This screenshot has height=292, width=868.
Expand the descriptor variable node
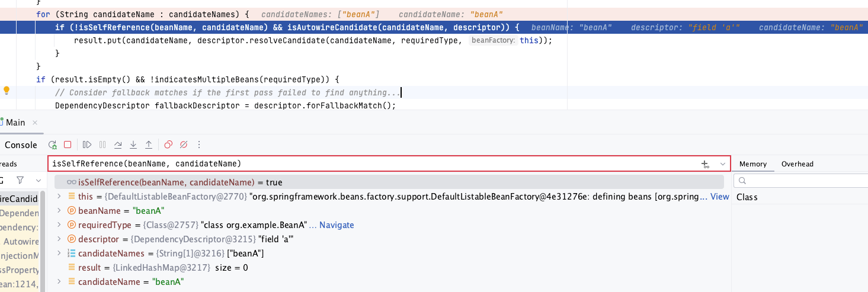point(59,239)
